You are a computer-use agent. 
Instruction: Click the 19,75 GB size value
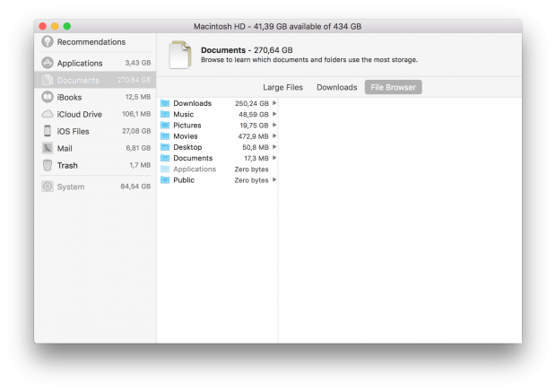point(254,126)
